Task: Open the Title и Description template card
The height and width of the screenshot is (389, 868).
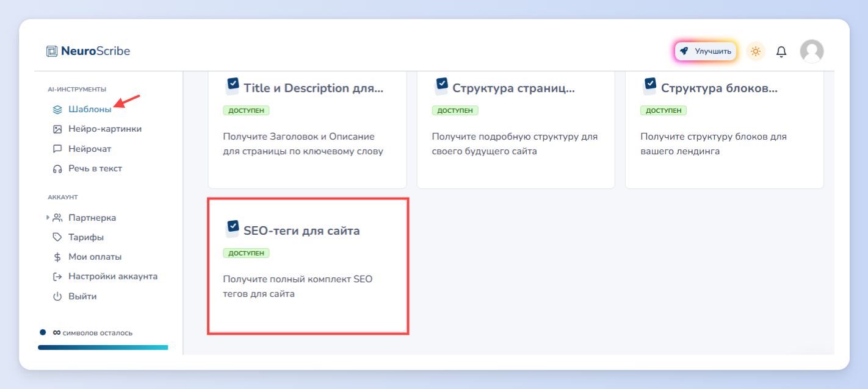Action: (307, 130)
